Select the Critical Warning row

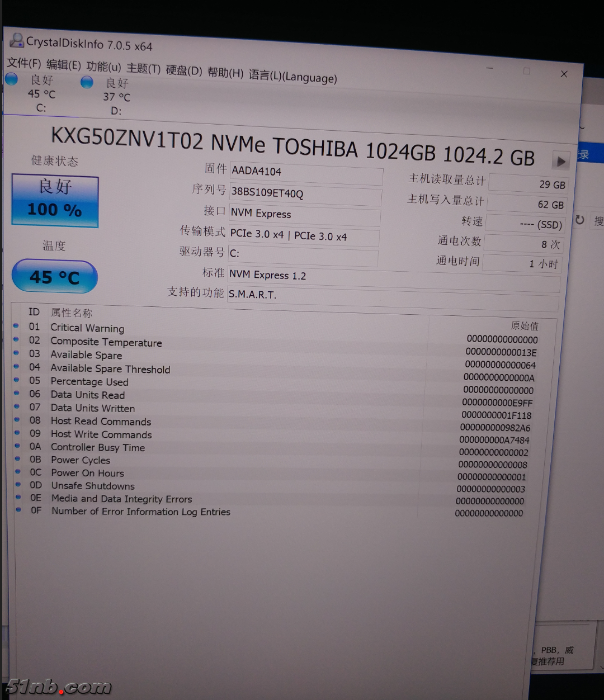(275, 333)
